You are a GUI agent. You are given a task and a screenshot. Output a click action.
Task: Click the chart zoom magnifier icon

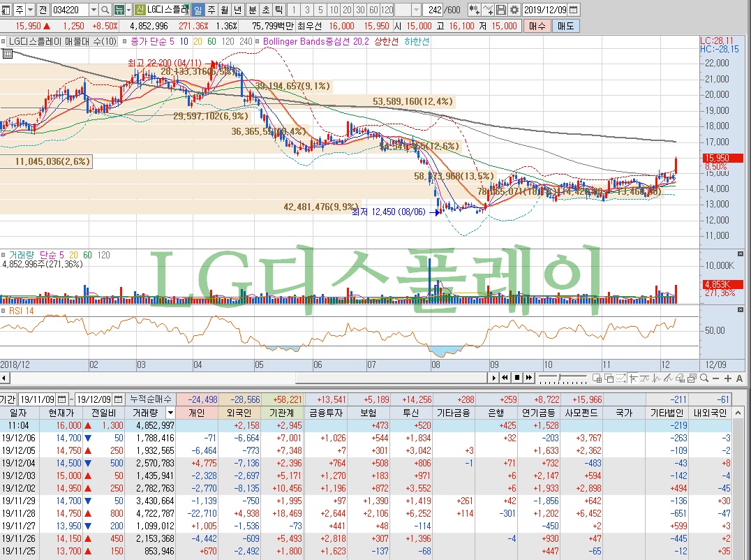(x=704, y=378)
